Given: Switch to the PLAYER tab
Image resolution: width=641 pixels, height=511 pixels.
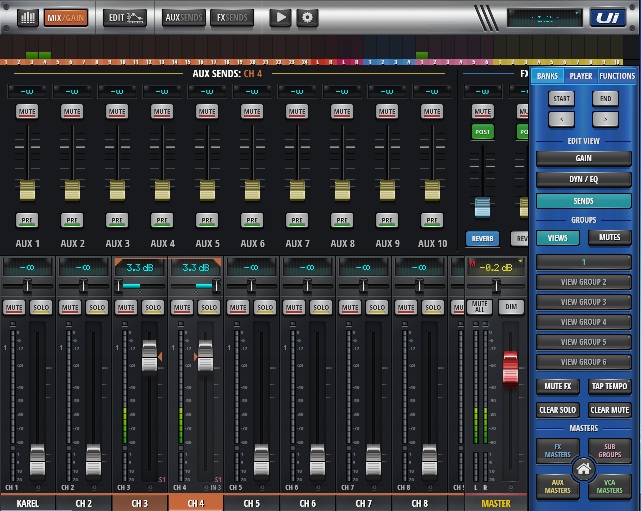Looking at the screenshot, I should 580,76.
